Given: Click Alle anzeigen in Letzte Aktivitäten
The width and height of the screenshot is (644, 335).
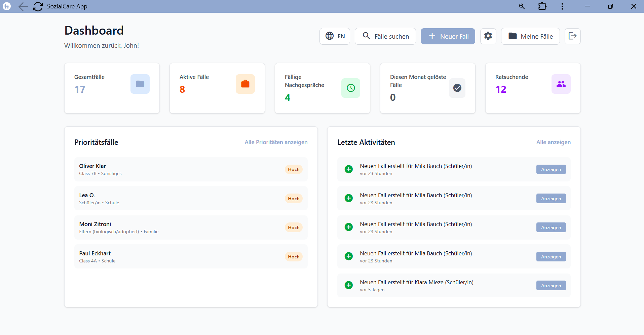Looking at the screenshot, I should click(553, 142).
